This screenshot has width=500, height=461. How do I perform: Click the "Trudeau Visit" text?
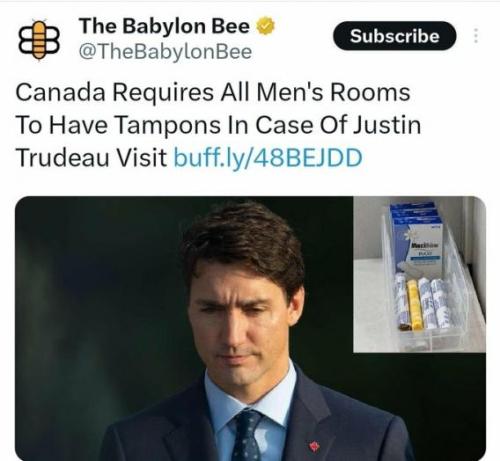point(91,158)
